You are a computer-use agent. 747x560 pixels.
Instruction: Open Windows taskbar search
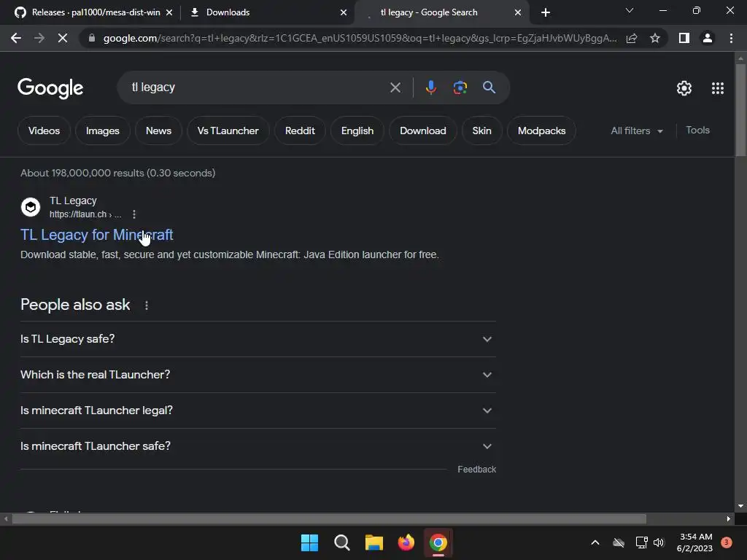click(x=341, y=542)
